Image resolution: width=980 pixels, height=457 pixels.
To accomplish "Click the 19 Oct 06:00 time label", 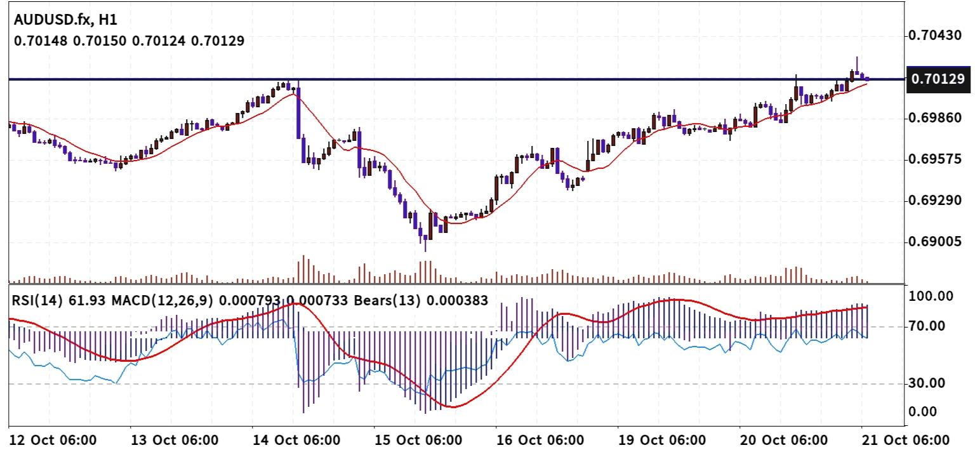I will tap(661, 440).
